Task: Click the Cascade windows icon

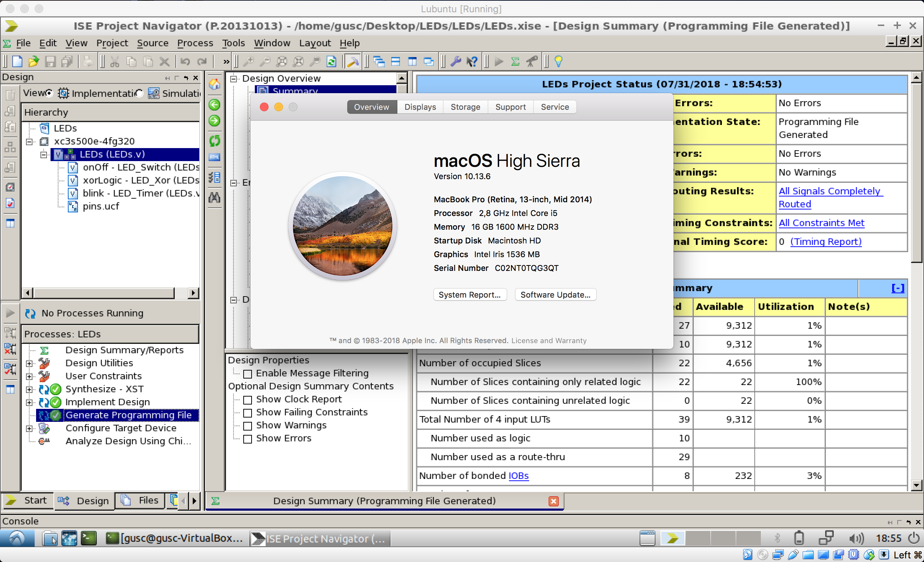Action: [379, 61]
